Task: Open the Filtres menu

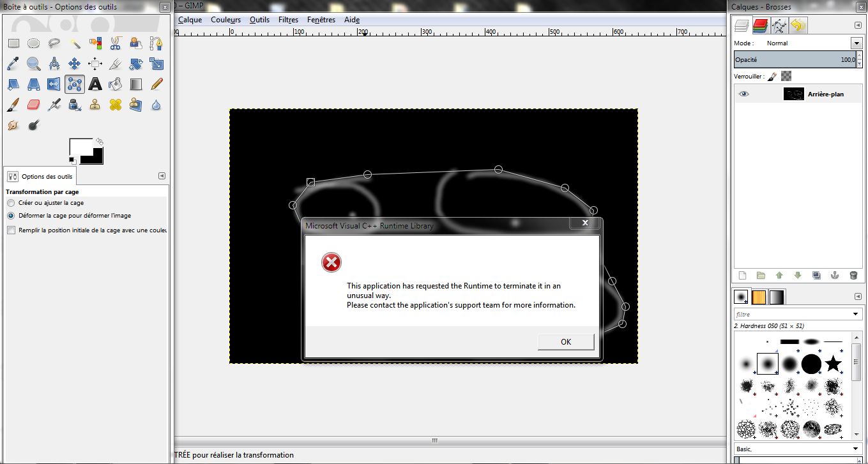Action: tap(288, 20)
